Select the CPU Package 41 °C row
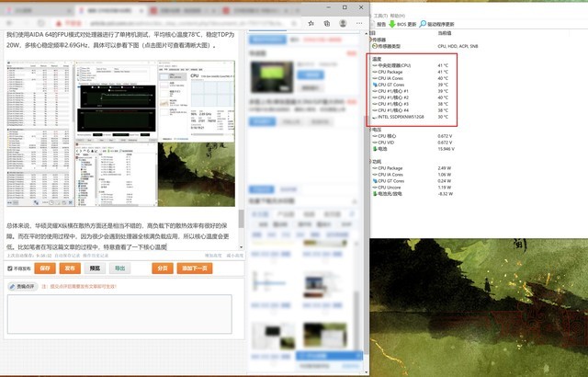Viewport: 588px width, 377px height. (x=411, y=72)
